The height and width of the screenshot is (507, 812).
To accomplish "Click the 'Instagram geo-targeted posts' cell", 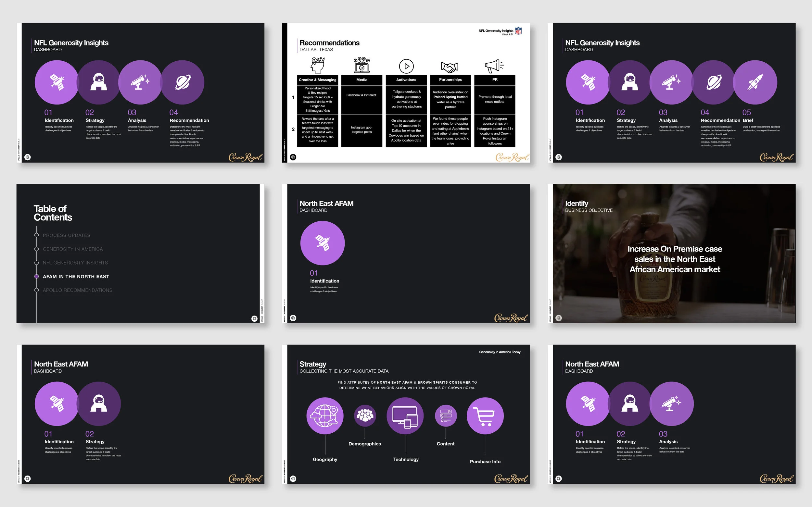I will click(x=362, y=131).
